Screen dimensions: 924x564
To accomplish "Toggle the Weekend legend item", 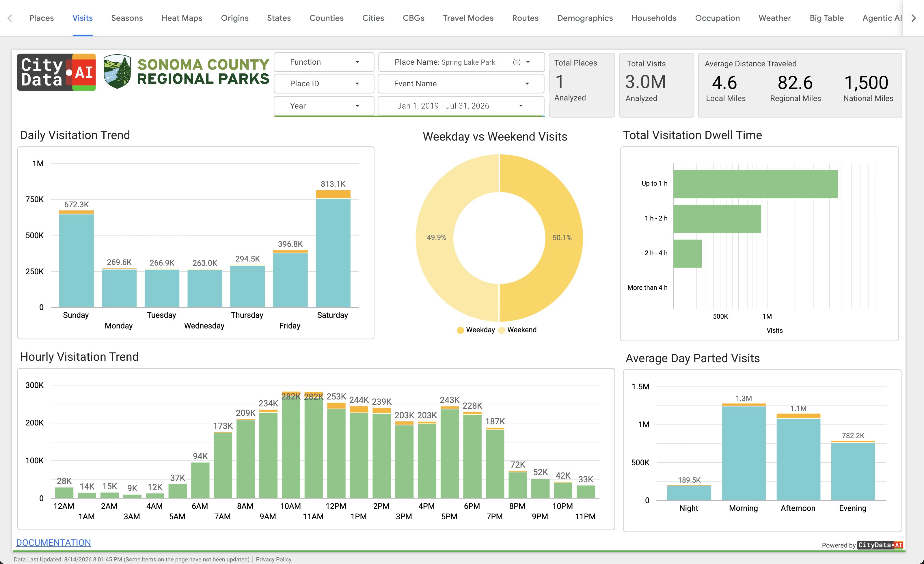I will coord(517,330).
